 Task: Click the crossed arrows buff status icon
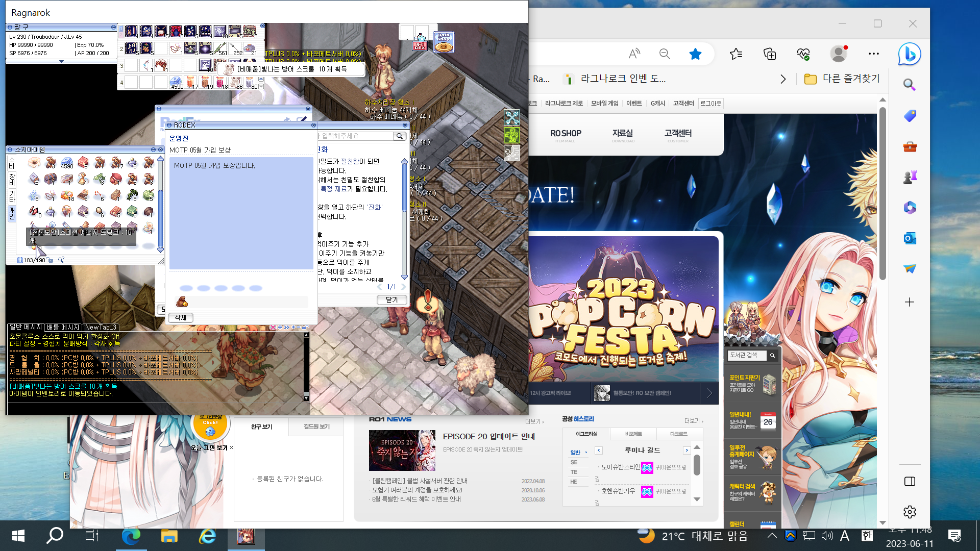pos(511,118)
